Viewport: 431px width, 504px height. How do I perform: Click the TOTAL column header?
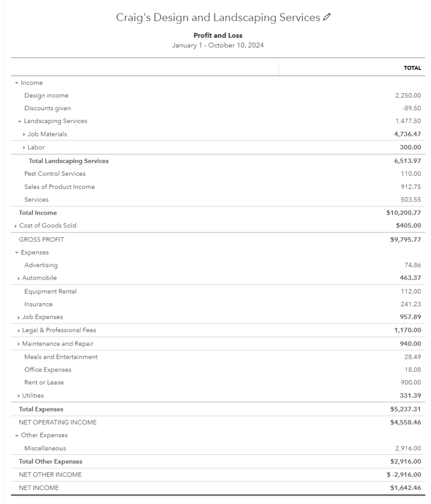coord(412,68)
